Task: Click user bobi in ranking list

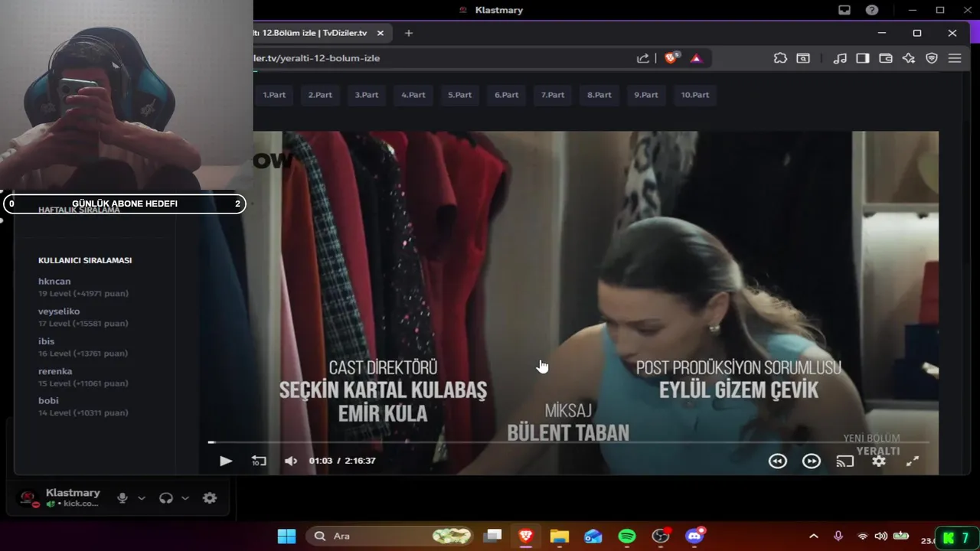Action: 48,400
